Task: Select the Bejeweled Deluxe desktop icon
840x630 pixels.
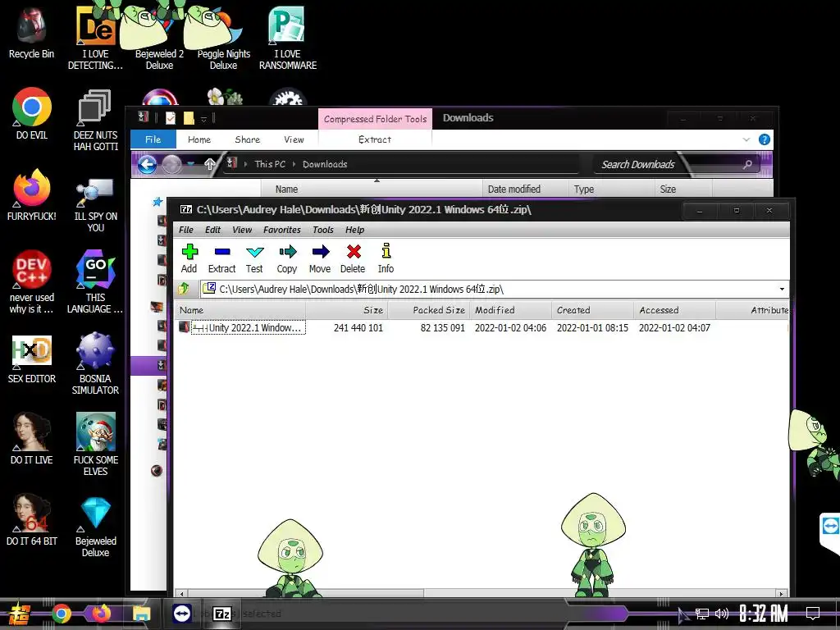Action: pyautogui.click(x=95, y=527)
